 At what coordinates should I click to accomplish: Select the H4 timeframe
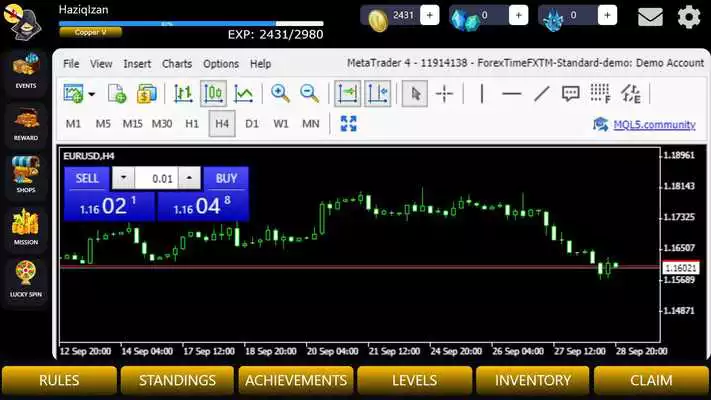[222, 124]
